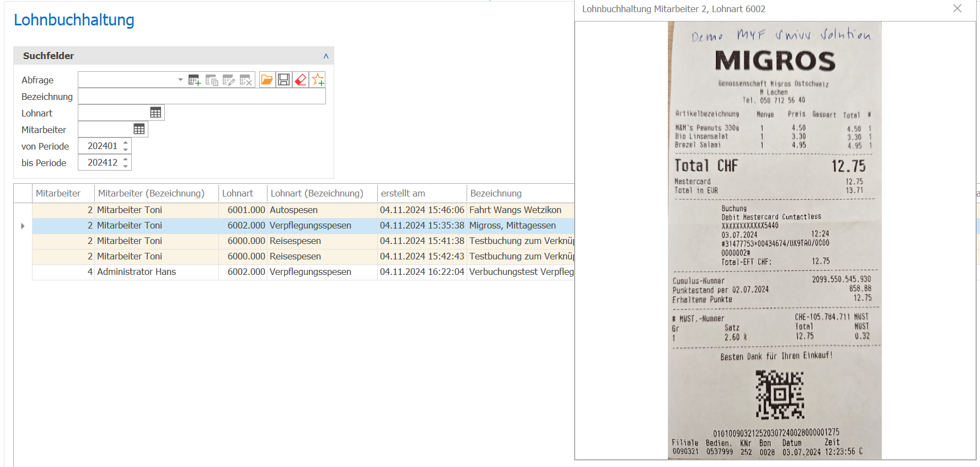Screen dimensions: 980x467
Task: Click the Bezeichnung search input field
Action: click(x=202, y=97)
